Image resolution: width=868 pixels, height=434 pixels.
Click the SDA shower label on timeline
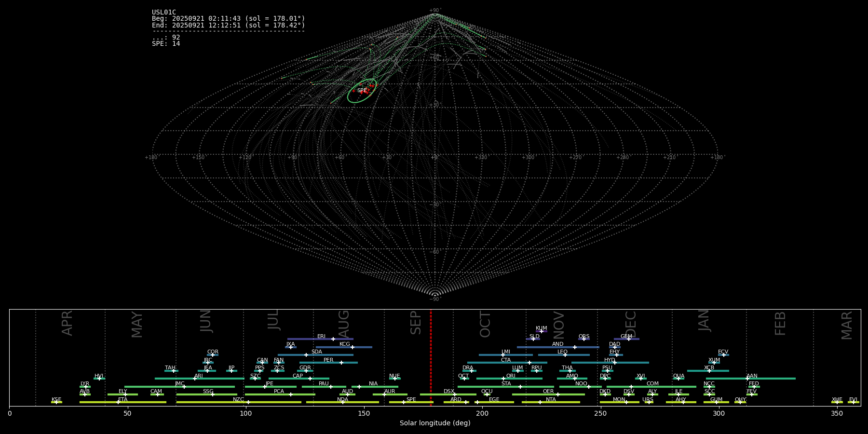coord(317,352)
